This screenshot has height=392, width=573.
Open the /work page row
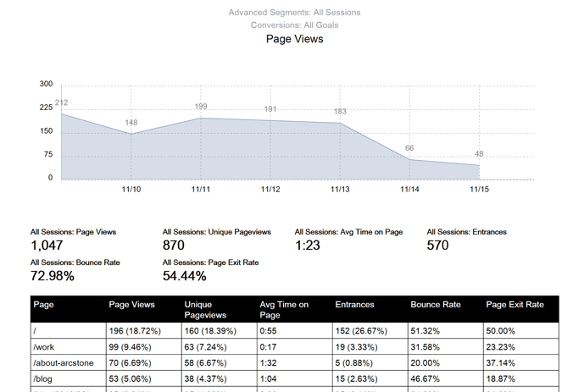(44, 347)
